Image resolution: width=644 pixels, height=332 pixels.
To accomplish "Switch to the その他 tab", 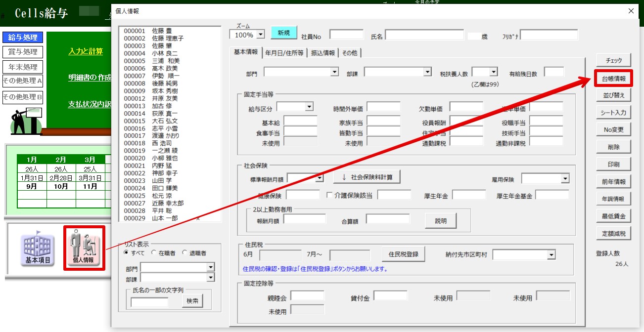I will pos(350,53).
